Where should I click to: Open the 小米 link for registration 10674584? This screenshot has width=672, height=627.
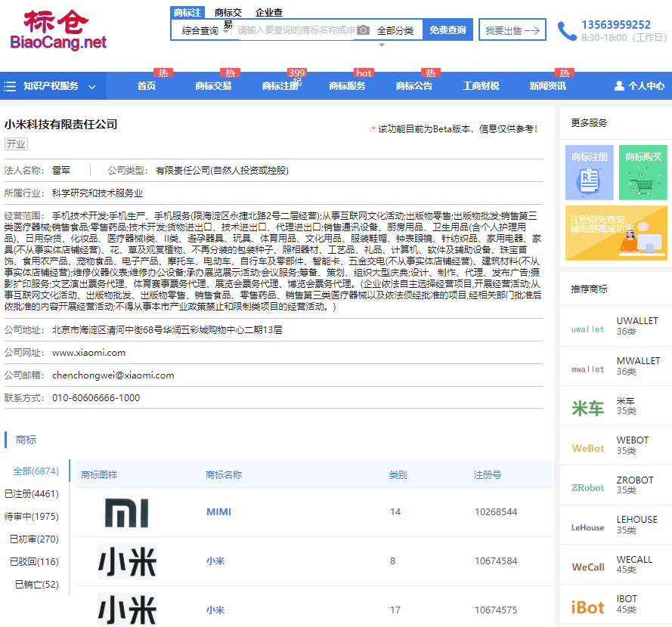(215, 561)
